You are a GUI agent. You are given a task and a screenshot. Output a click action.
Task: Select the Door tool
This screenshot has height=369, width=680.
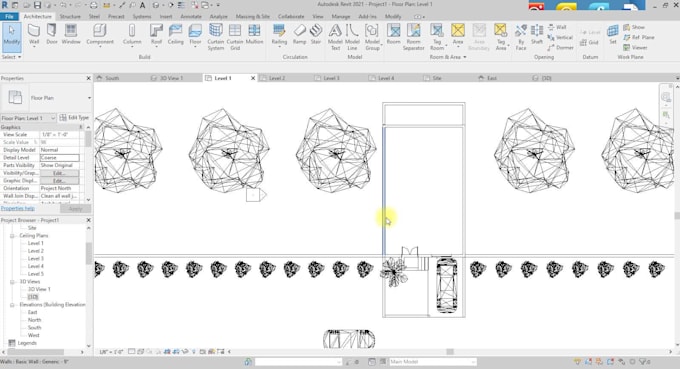[52, 34]
